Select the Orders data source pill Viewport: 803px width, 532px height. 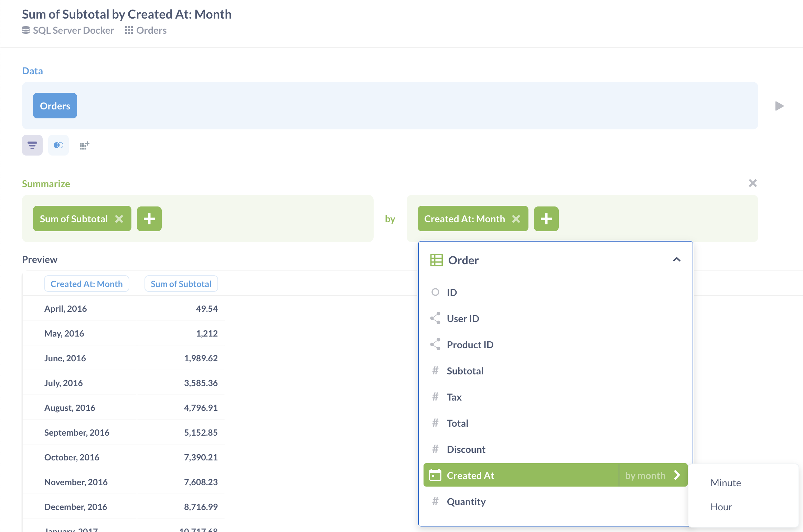click(55, 106)
